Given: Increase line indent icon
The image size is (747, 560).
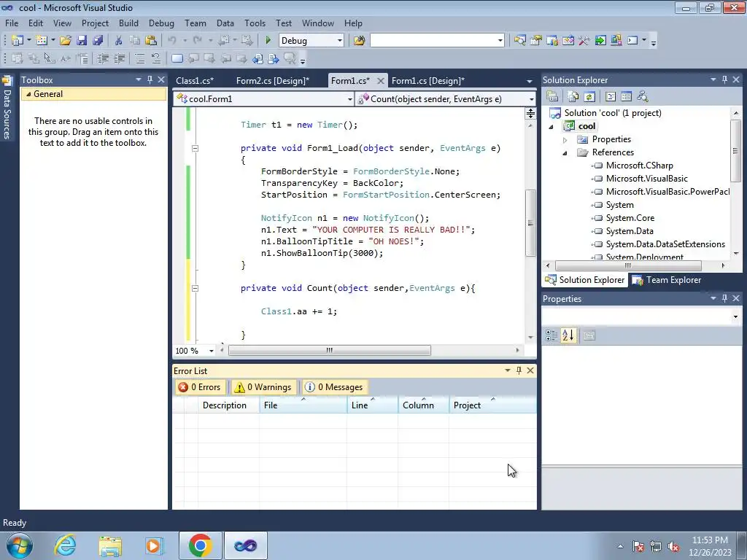Looking at the screenshot, I should [x=119, y=58].
